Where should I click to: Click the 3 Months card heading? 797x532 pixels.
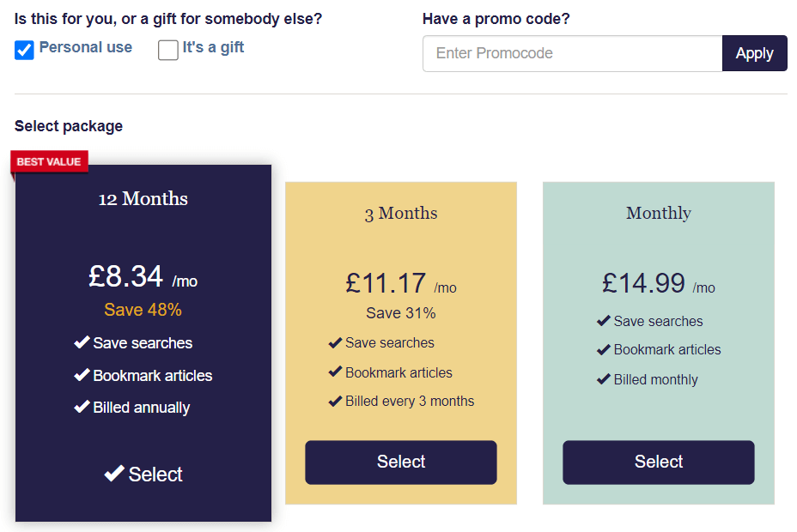pos(400,213)
